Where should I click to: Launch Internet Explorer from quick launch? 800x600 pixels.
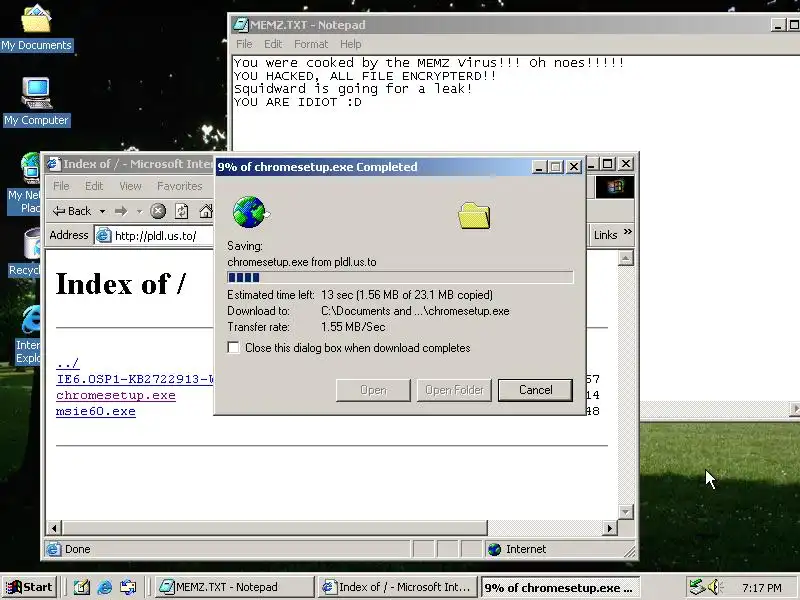point(105,587)
